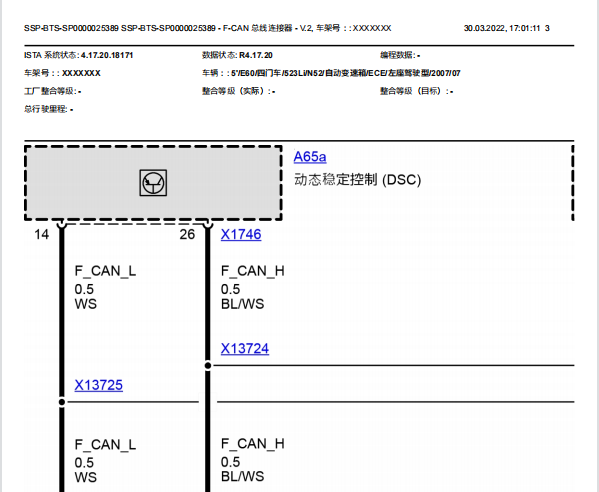
Task: Click the lower WS wire color label
Action: pos(86,477)
